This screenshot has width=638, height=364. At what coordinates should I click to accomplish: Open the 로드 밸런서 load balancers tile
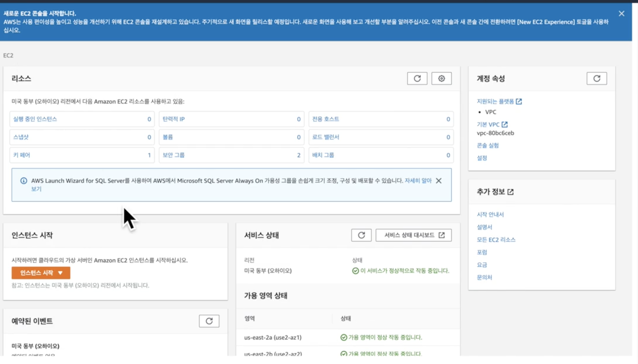pyautogui.click(x=326, y=137)
